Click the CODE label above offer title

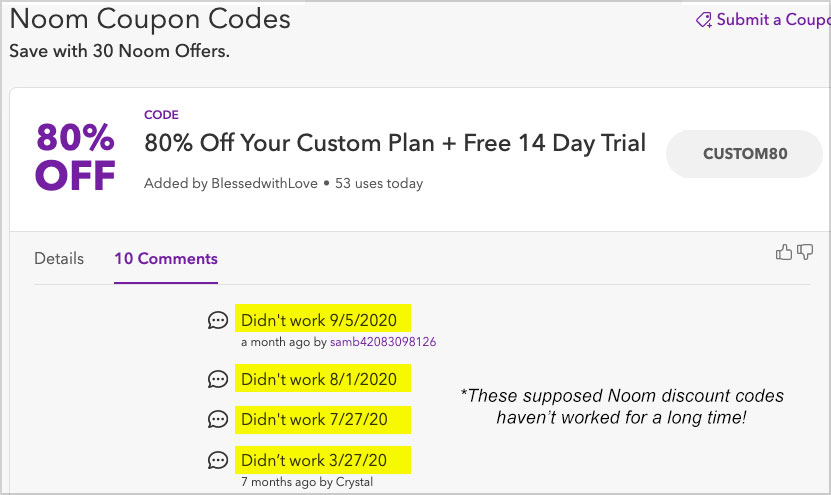161,114
